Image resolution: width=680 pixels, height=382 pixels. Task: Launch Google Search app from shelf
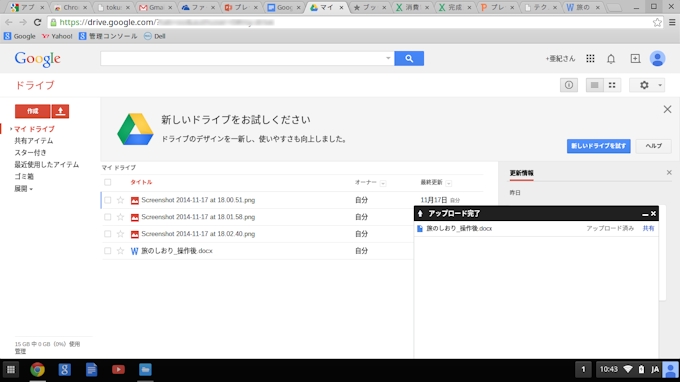(x=65, y=370)
